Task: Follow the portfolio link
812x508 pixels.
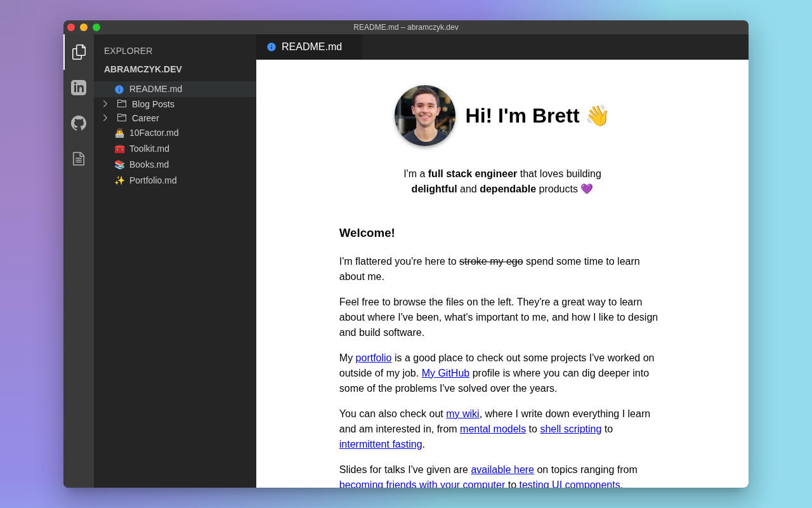Action: [374, 358]
